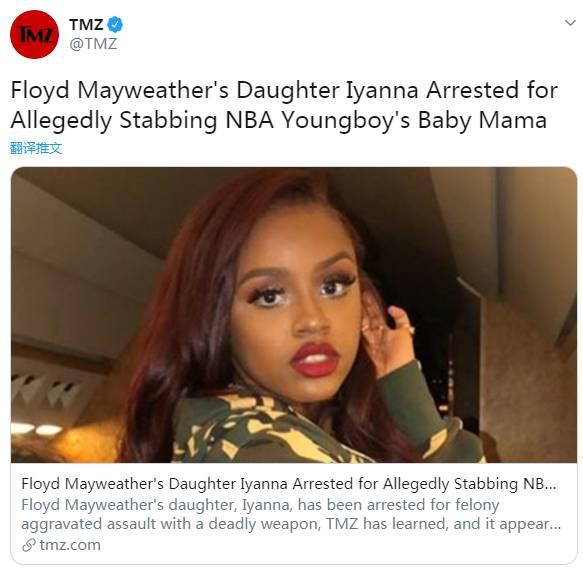Image resolution: width=583 pixels, height=573 pixels.
Task: Open the tmz.com domain link
Action: click(x=70, y=545)
